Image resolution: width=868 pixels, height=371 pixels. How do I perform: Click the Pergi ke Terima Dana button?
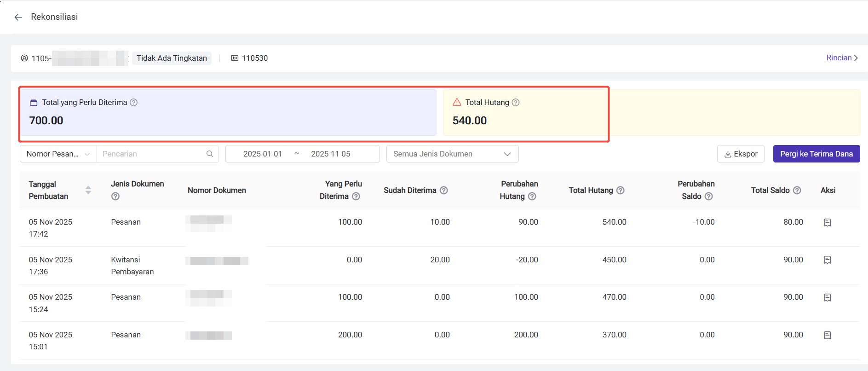(816, 154)
